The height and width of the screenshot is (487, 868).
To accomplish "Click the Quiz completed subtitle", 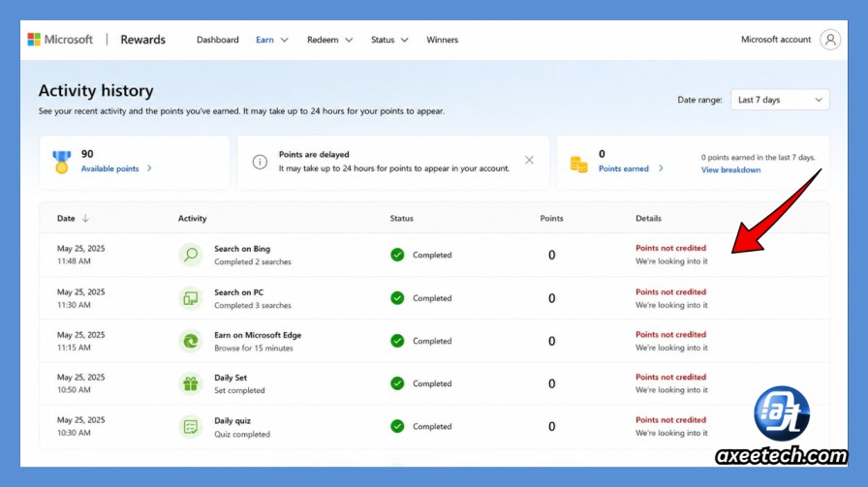I will coord(242,435).
